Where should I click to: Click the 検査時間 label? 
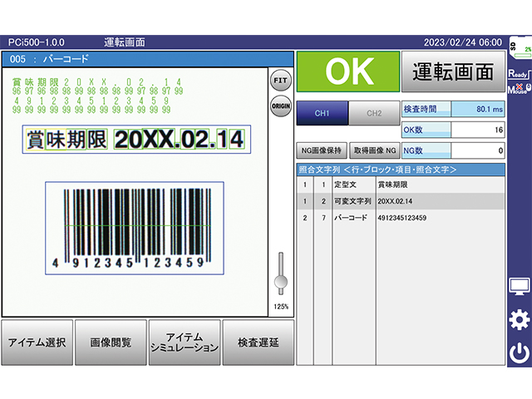coord(426,109)
